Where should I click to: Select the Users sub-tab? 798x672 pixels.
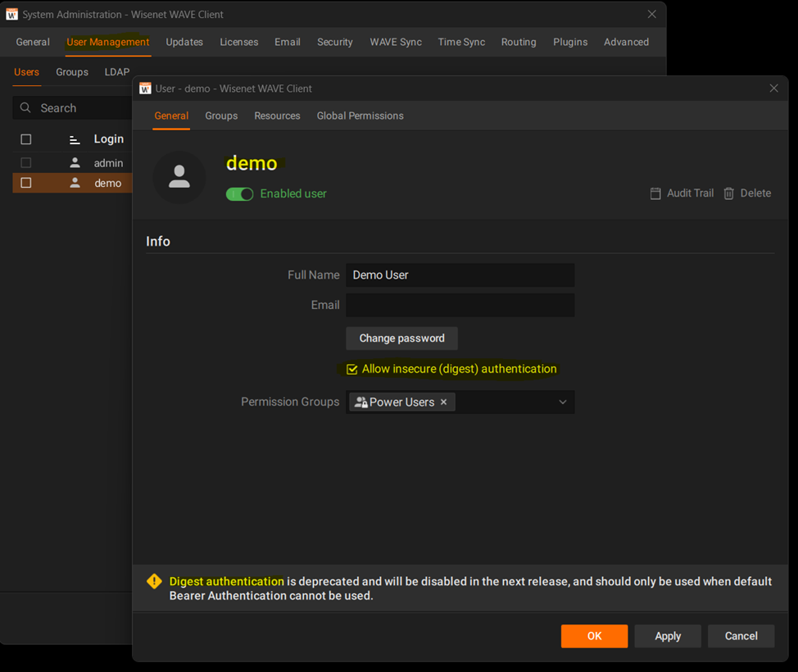coord(26,72)
